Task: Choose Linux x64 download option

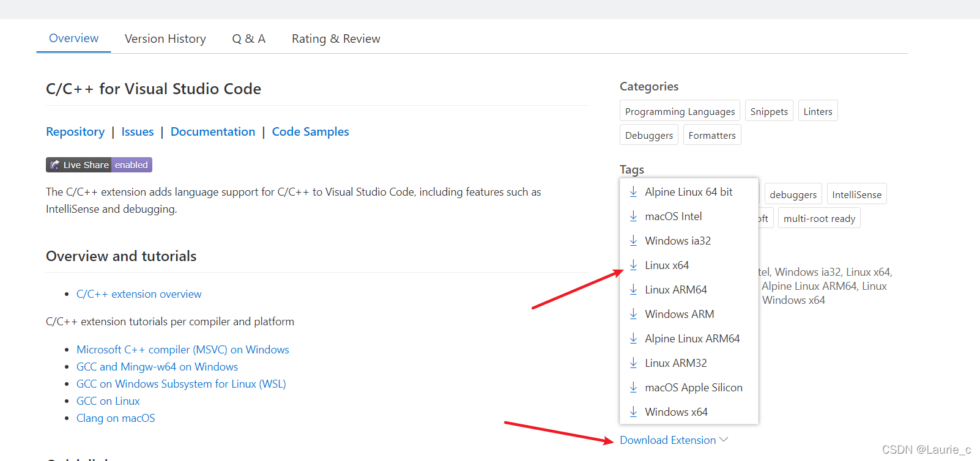Action: (x=689, y=265)
